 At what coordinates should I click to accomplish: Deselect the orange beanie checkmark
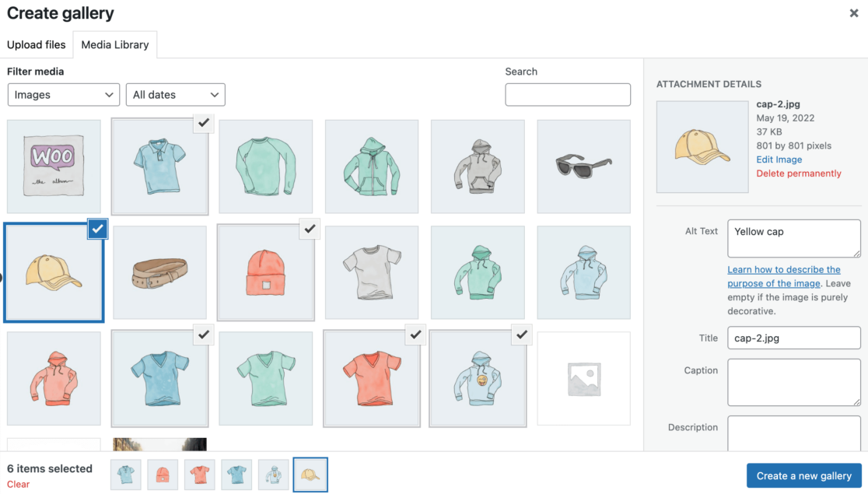(x=310, y=229)
